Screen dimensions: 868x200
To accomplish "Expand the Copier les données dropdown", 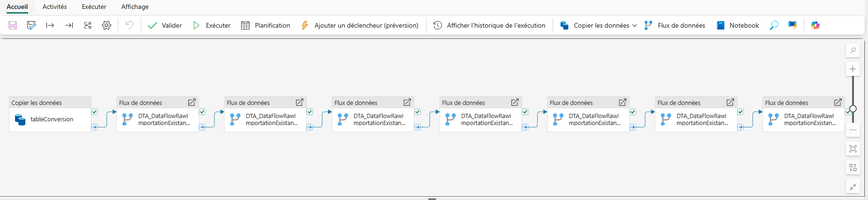I will click(x=634, y=25).
